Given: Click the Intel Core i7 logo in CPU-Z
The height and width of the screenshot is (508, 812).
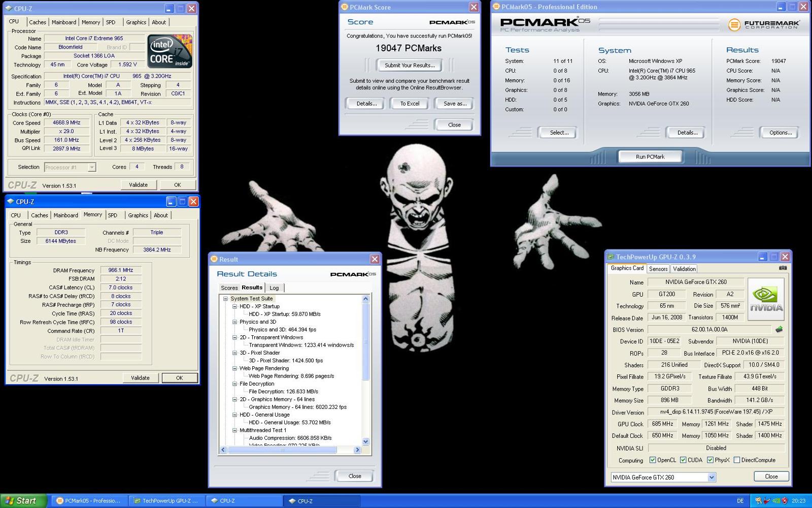Looking at the screenshot, I should (x=170, y=51).
